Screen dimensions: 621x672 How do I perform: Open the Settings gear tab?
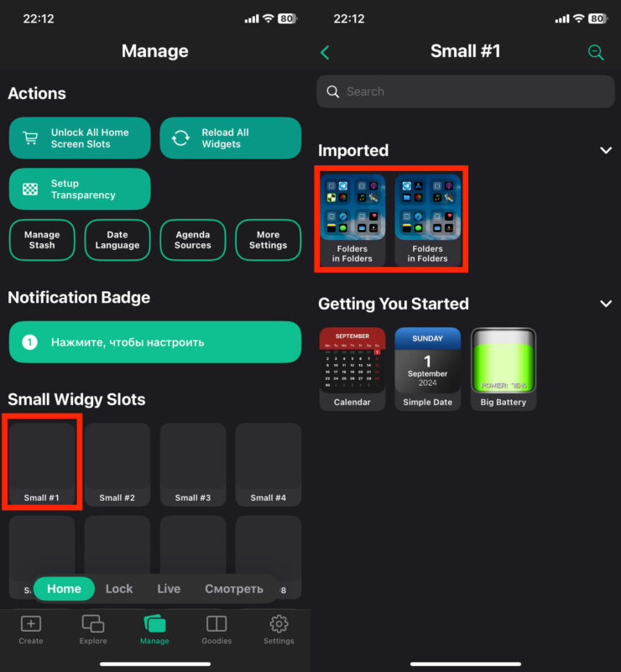pyautogui.click(x=279, y=629)
